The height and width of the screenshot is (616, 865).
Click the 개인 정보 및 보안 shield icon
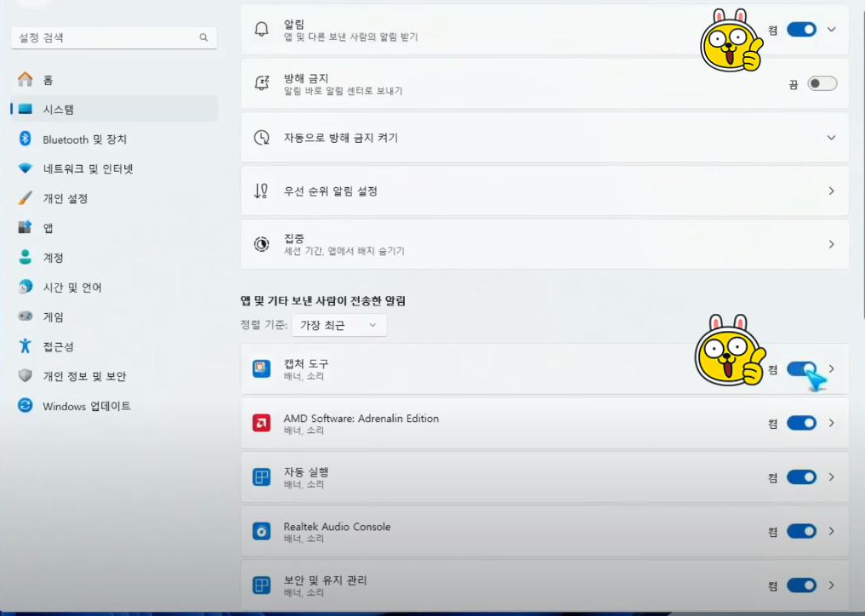click(25, 376)
